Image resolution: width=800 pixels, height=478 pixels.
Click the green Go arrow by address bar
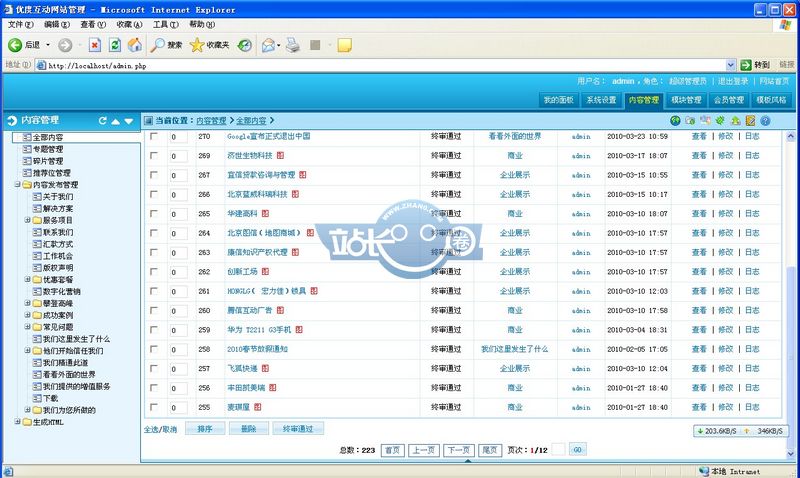[x=746, y=65]
